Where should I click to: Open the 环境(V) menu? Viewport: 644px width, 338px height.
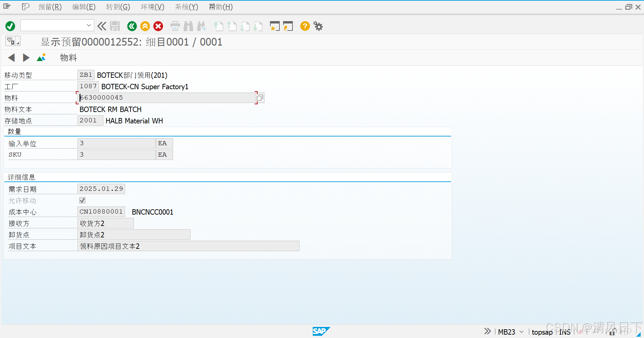tap(152, 7)
